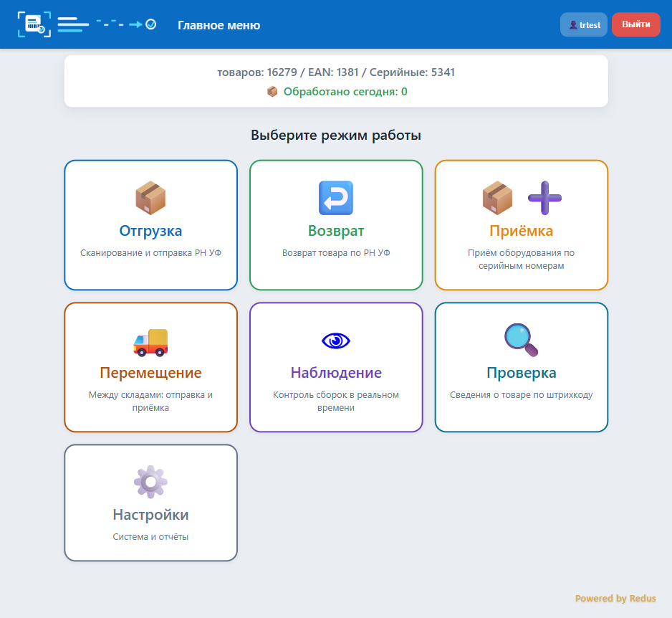
Task: Click Возврат товара по РН УФ description
Action: click(x=336, y=252)
